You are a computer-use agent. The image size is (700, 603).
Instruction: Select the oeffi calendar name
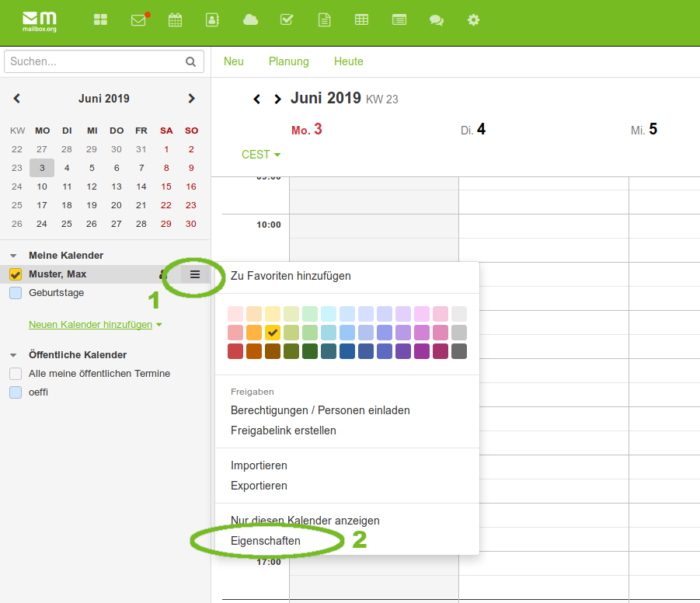click(x=38, y=392)
